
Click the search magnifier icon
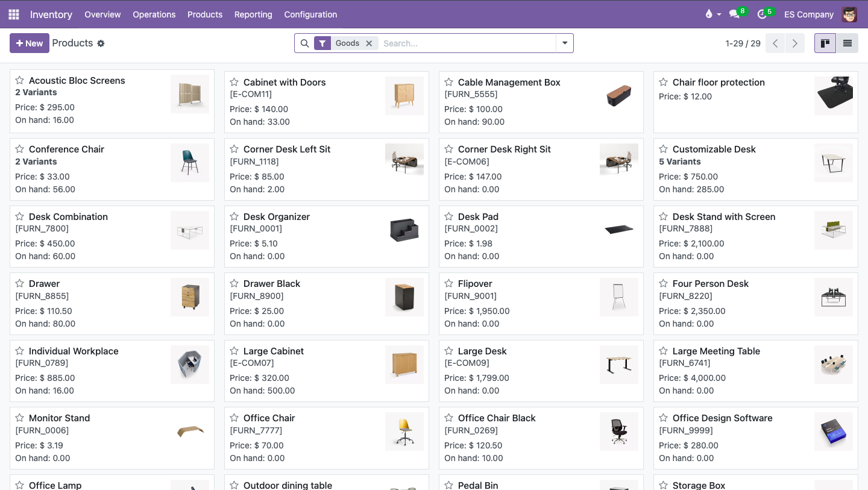pos(304,43)
